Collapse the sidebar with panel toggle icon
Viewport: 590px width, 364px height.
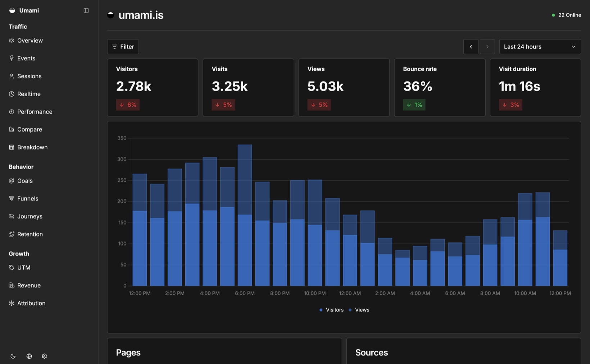86,10
